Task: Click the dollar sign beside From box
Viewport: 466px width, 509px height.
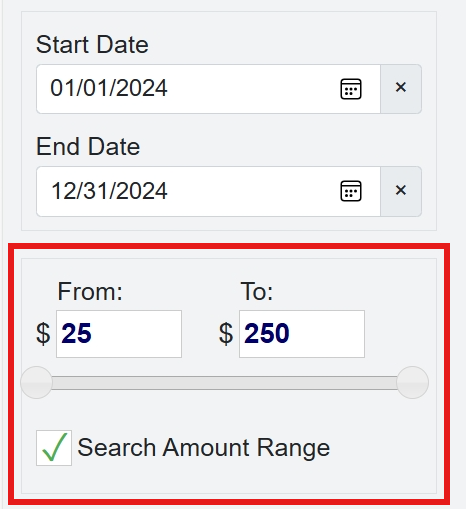Action: tap(43, 333)
